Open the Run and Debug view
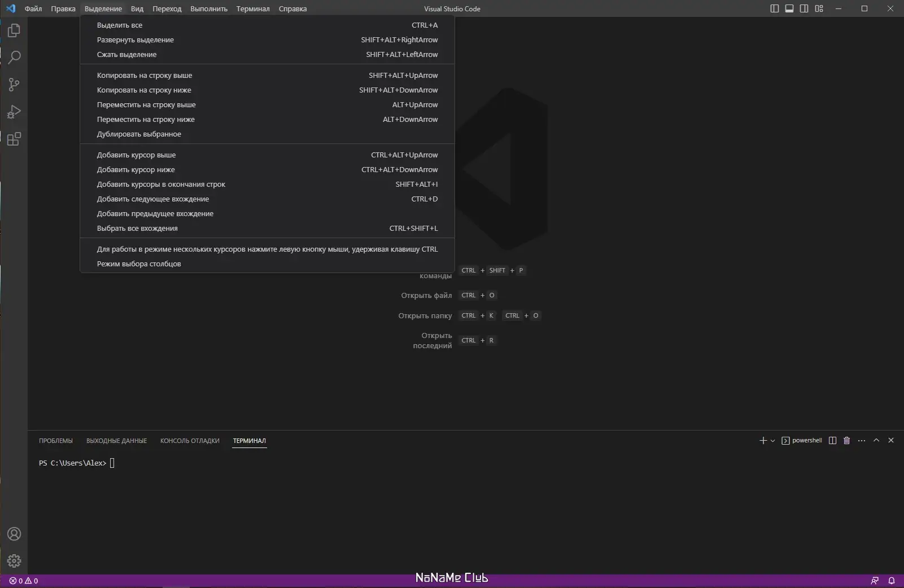This screenshot has width=904, height=588. (14, 112)
